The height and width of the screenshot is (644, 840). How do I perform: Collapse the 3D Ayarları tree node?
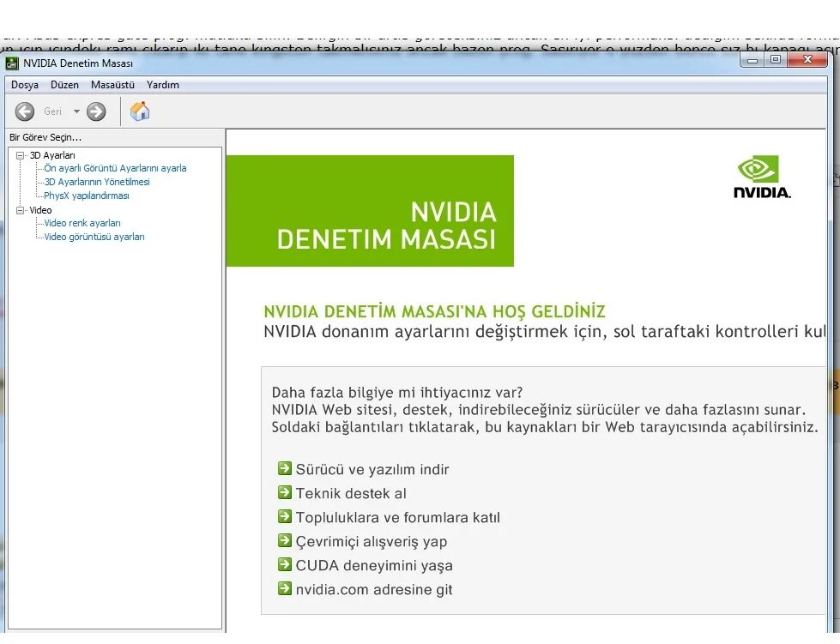pos(21,155)
